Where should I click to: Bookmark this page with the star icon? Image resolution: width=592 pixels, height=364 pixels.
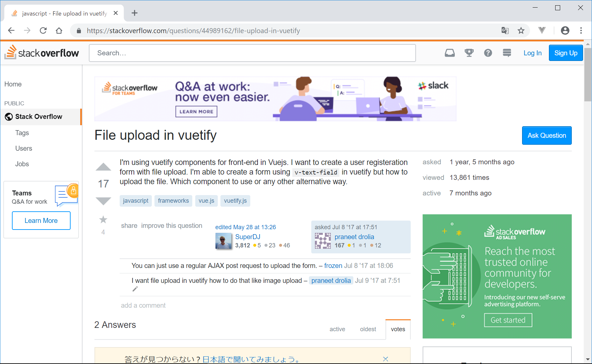point(521,31)
